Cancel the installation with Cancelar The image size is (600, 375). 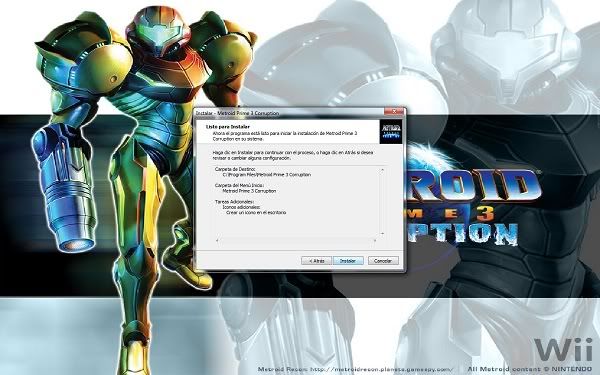coord(383,261)
